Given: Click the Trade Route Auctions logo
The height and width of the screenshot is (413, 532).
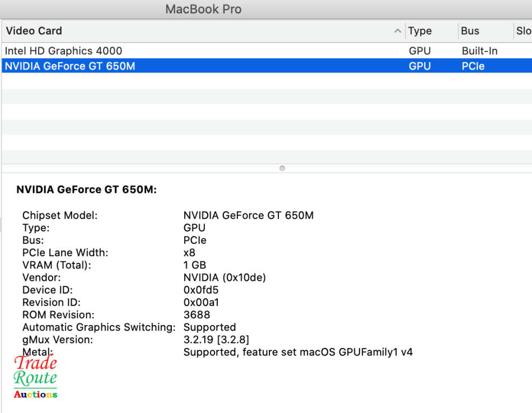Looking at the screenshot, I should [x=35, y=377].
